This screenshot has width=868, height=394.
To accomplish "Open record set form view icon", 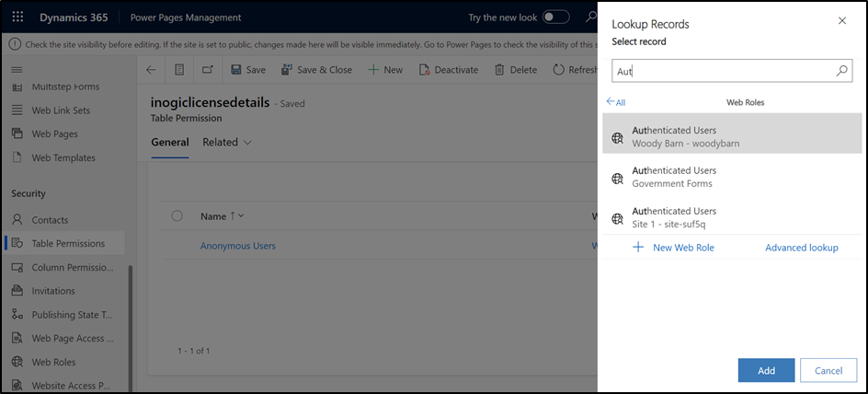I will pos(178,70).
